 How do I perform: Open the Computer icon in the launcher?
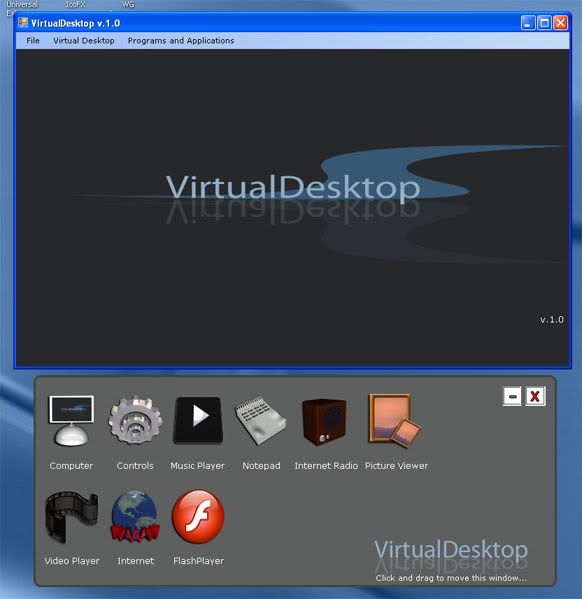tap(71, 421)
